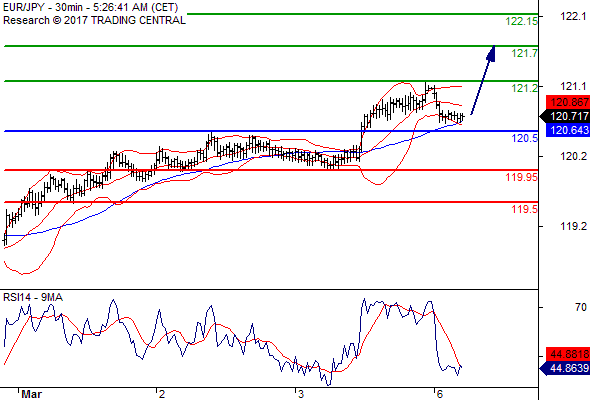Click the 119.2 price axis label
This screenshot has width=590, height=400.
573,226
